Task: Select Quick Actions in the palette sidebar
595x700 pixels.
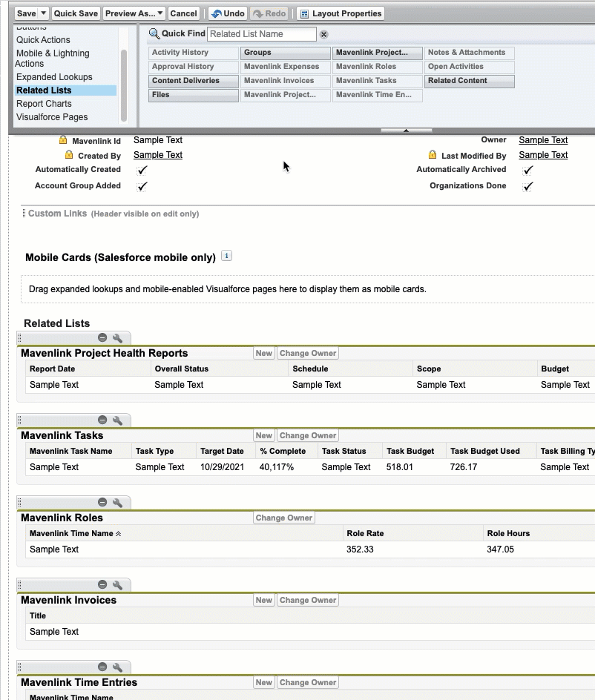Action: pos(43,40)
